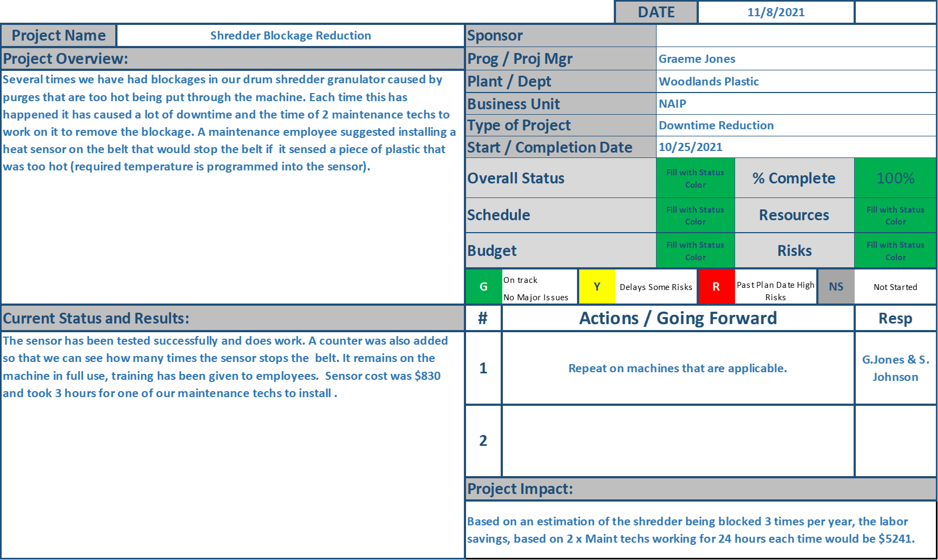Select Current Status and Results heading
Viewport: 938px width, 560px height.
(233, 318)
